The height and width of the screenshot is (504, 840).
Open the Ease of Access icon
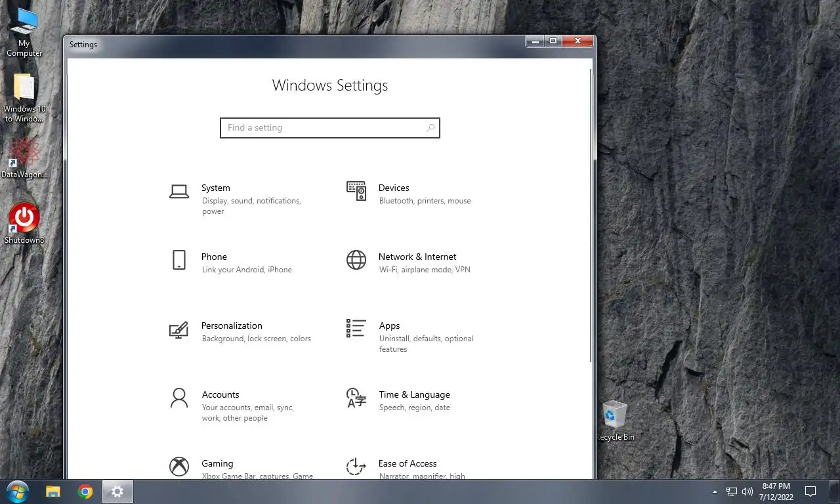[x=356, y=467]
